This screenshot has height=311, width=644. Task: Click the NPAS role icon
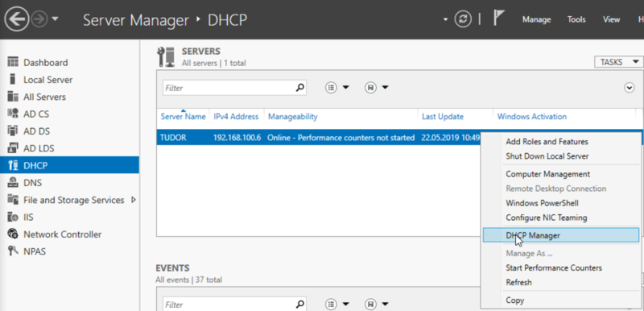13,251
